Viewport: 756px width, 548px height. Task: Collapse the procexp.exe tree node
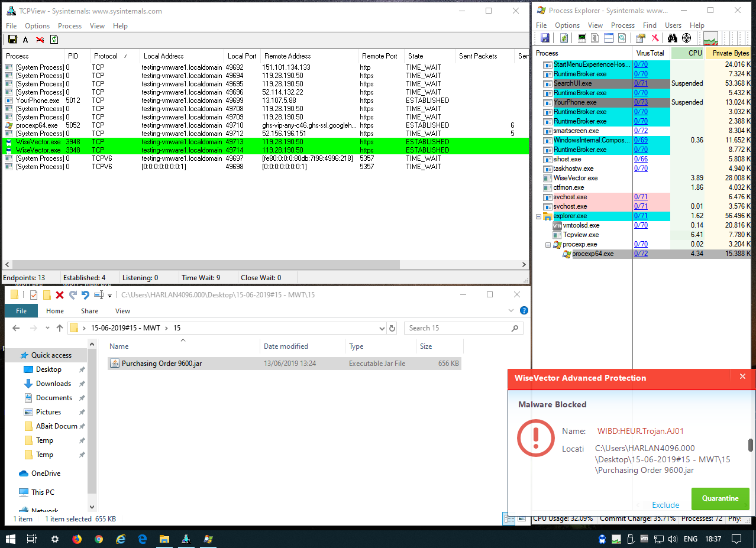click(548, 245)
